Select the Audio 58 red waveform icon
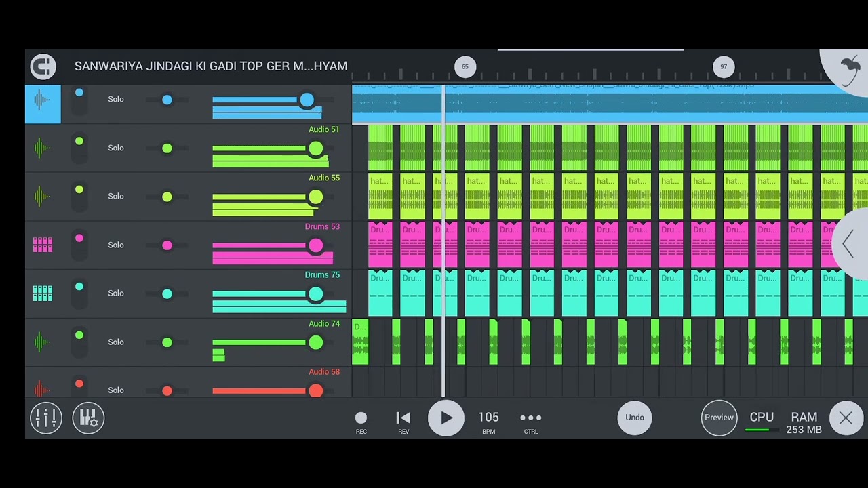 pos(42,389)
